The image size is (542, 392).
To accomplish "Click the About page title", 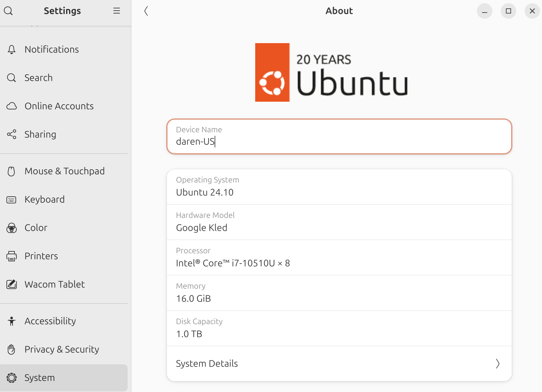I will coord(339,11).
